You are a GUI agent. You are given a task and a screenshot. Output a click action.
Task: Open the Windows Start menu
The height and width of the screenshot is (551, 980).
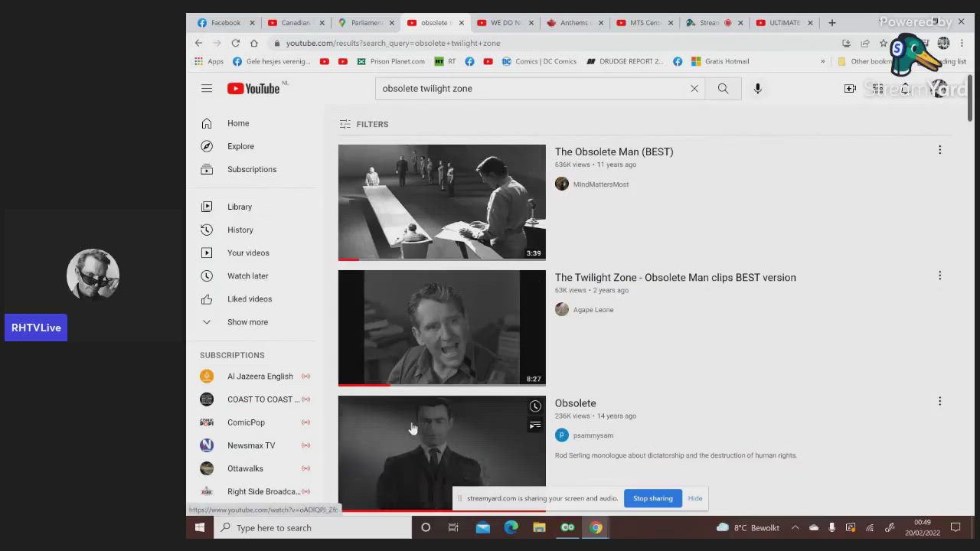pyautogui.click(x=200, y=527)
